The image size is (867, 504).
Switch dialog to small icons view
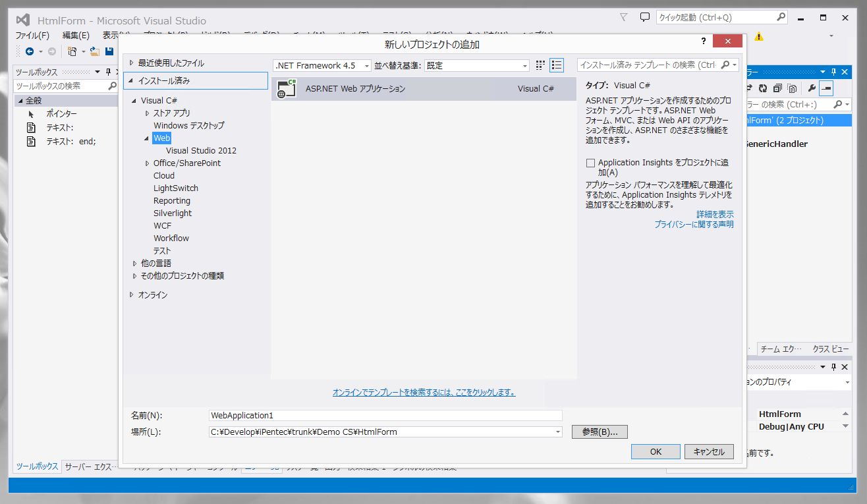(541, 65)
